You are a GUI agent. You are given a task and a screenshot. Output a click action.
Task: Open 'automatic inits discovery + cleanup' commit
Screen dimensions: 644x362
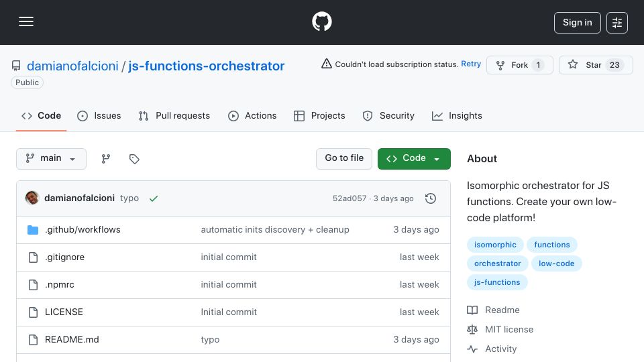[x=275, y=229]
